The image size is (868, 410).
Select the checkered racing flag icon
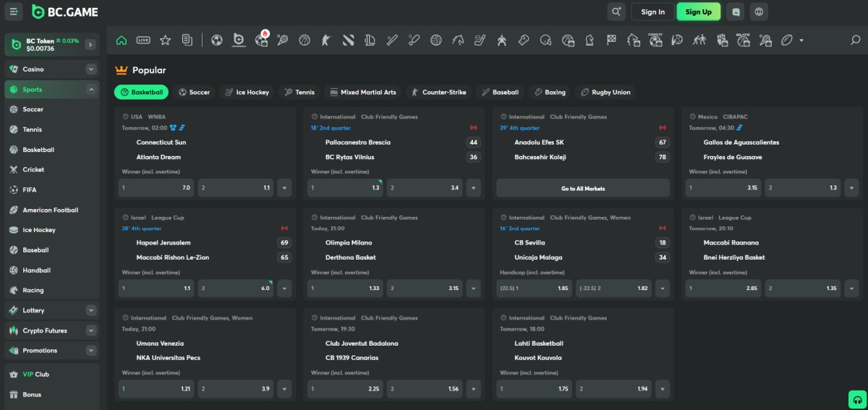click(x=611, y=40)
